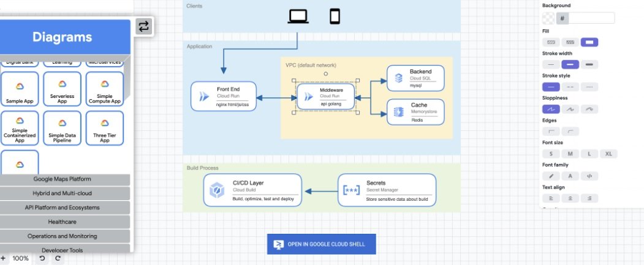This screenshot has width=644, height=265.
Task: Select the mobile phone client icon
Action: coord(335,17)
